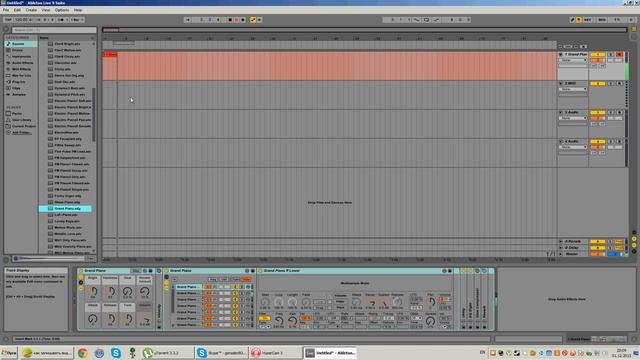Fold the 4 Audio track triangle
640x360 pixels.
(x=561, y=141)
